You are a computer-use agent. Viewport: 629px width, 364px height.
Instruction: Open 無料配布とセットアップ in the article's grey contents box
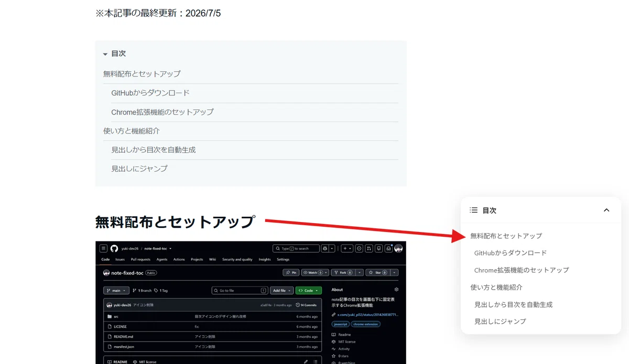click(142, 74)
